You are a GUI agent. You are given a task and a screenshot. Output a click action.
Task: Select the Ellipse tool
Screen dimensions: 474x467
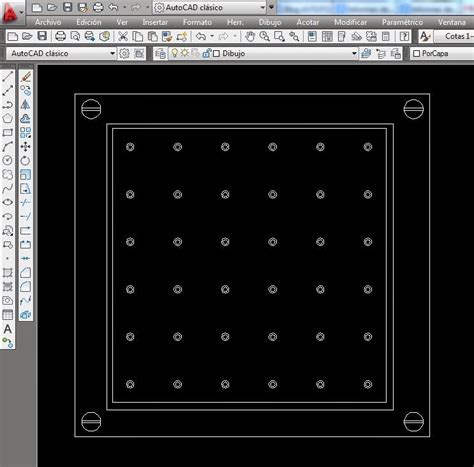point(7,202)
